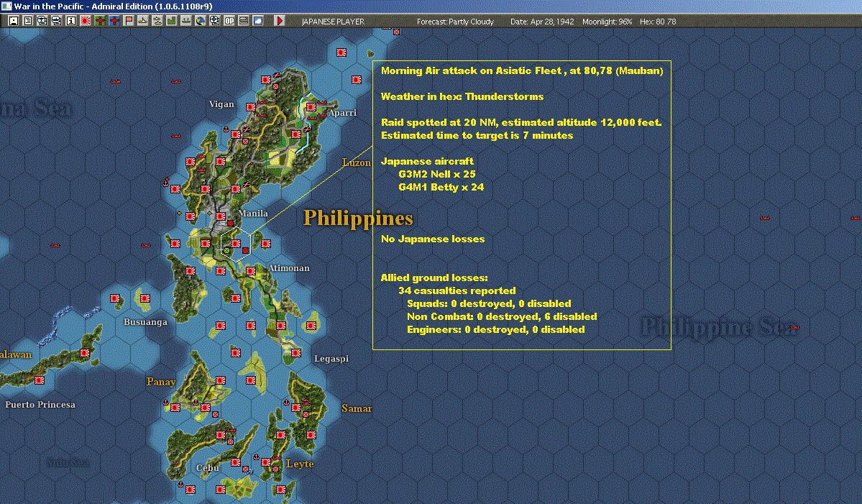Click the Panay island label
The image size is (862, 504).
click(160, 382)
